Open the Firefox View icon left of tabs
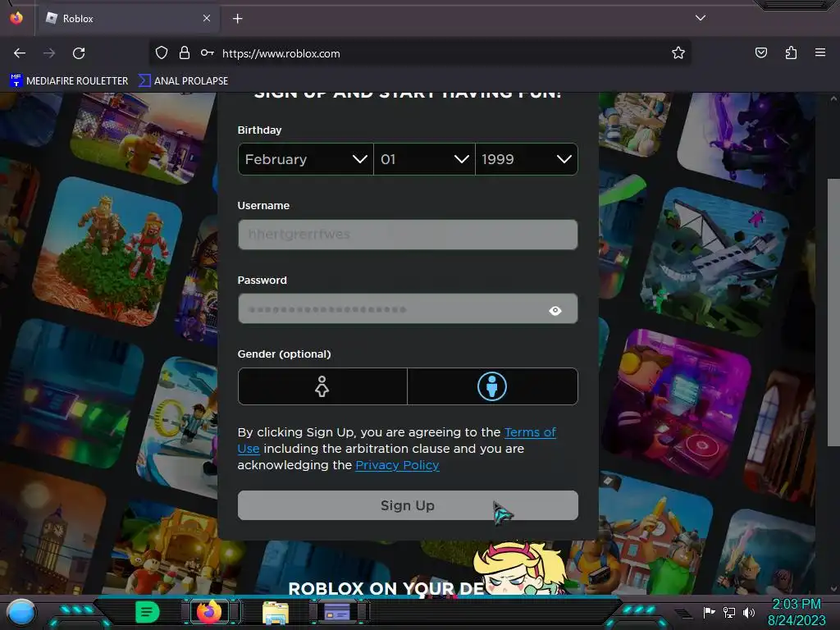Screen dimensions: 840x630 pyautogui.click(x=16, y=18)
